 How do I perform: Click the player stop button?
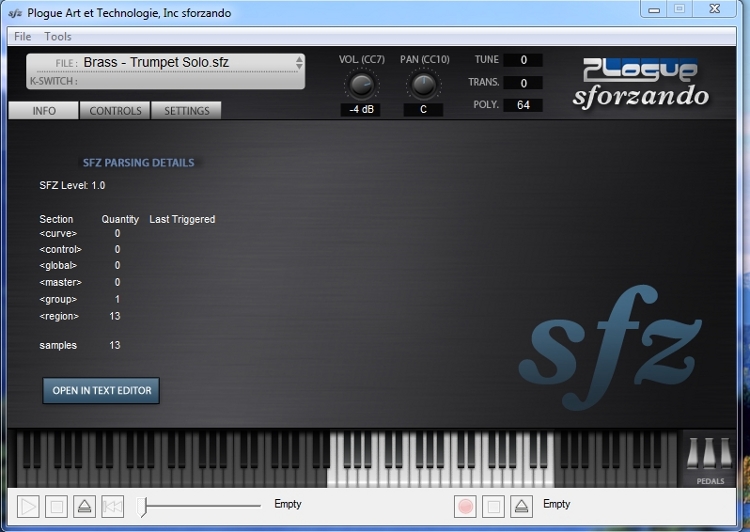point(56,506)
